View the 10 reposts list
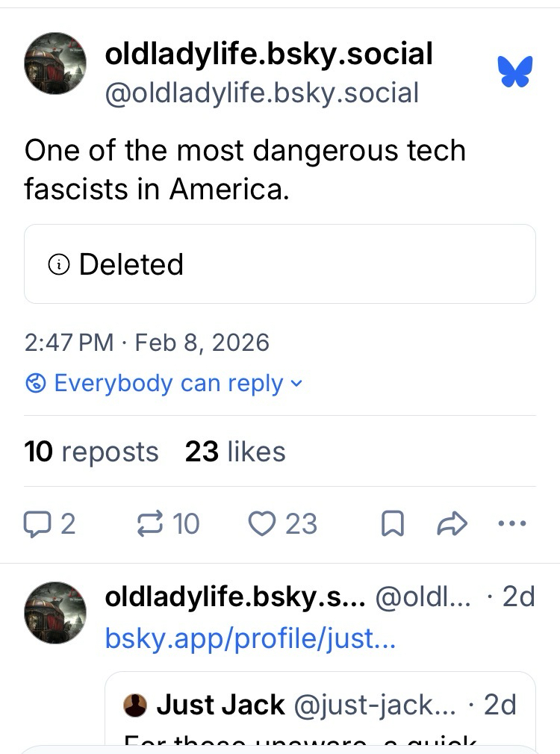Screen dimensions: 560x754 tap(91, 452)
